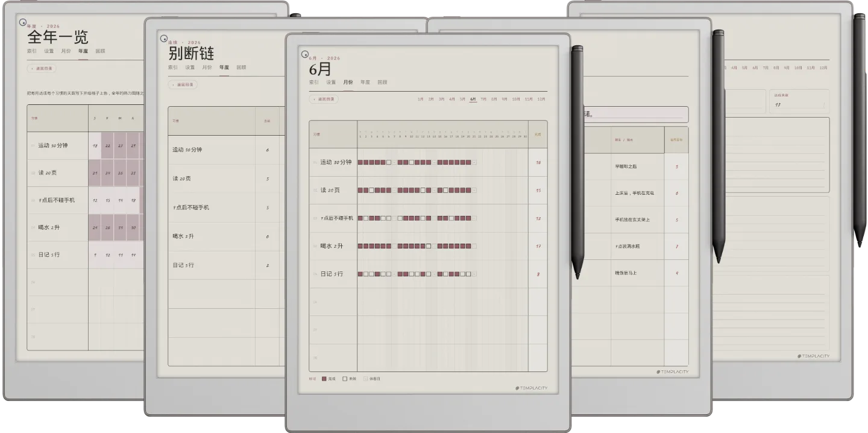
Task: Select the 索引 tab on the 全年一览 page
Action: [x=32, y=51]
